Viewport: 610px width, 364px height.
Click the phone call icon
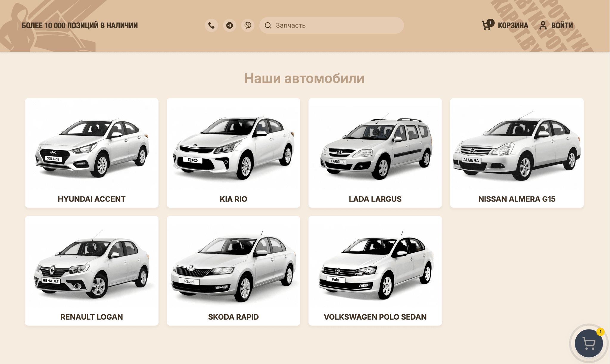pyautogui.click(x=211, y=25)
